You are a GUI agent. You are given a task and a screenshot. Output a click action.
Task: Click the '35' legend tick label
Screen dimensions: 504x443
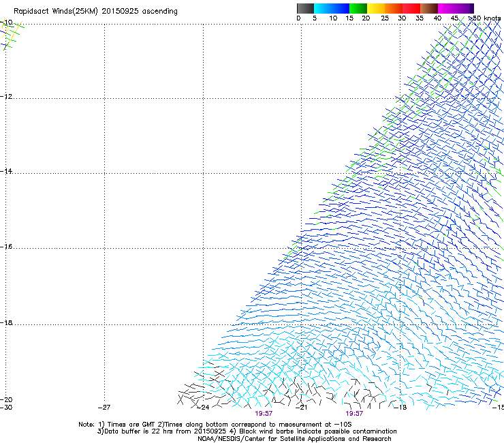tap(420, 18)
